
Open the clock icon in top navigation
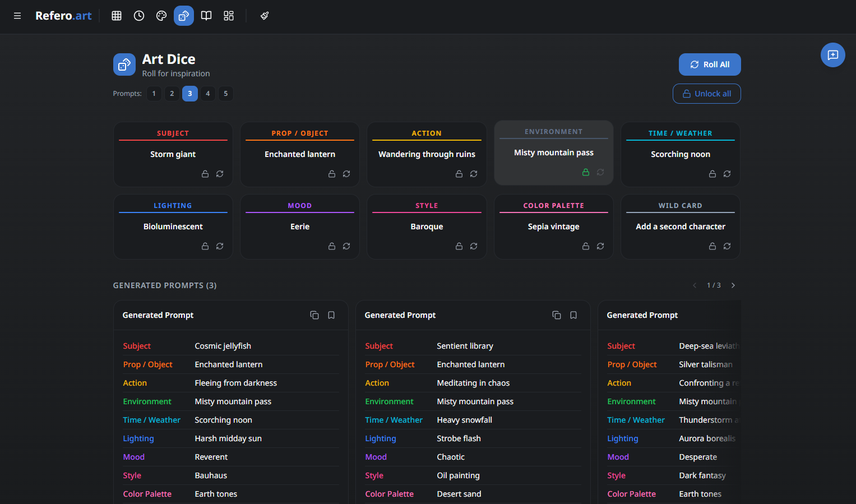[x=139, y=16]
